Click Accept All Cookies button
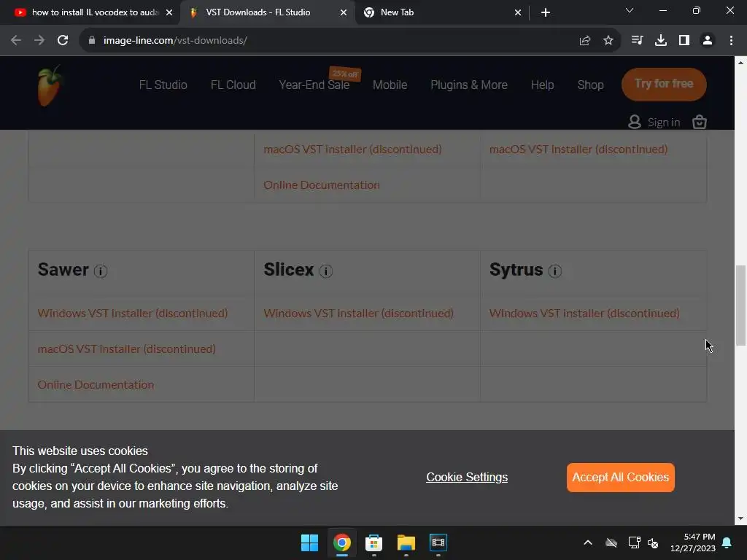This screenshot has width=747, height=560. pos(620,477)
